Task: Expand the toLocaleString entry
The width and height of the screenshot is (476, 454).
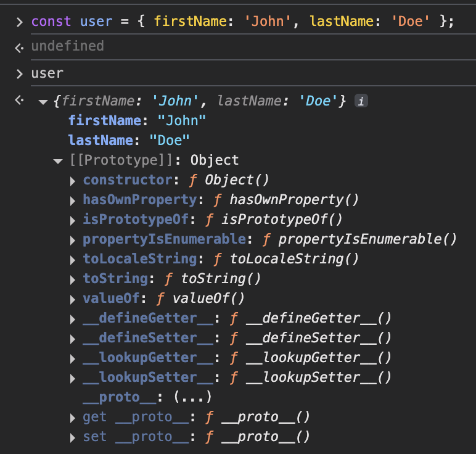Action: (72, 260)
